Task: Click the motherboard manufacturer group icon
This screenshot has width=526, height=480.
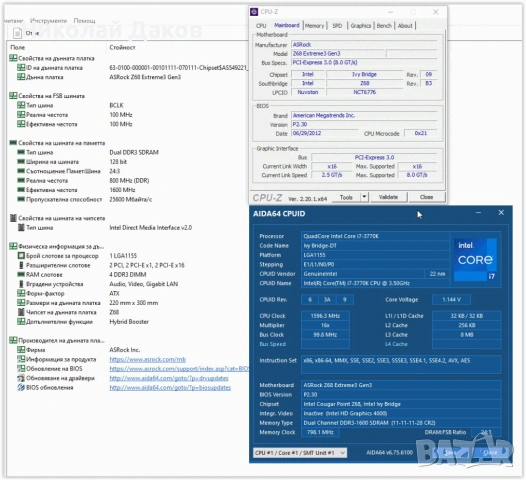Action: (13, 340)
